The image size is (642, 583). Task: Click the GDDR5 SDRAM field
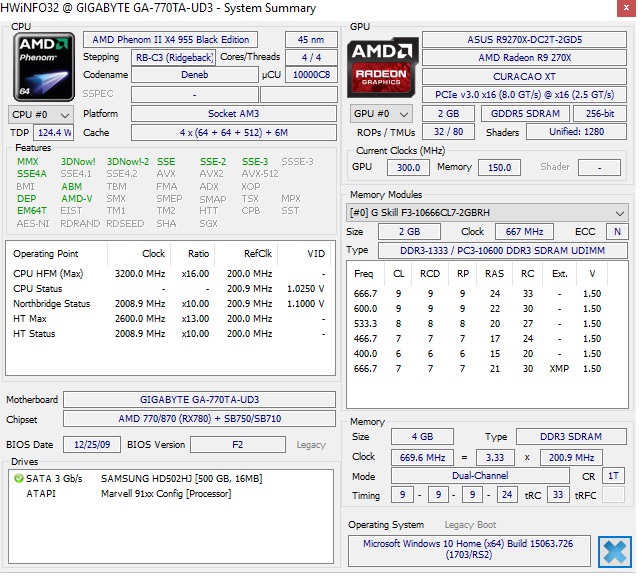[x=525, y=113]
